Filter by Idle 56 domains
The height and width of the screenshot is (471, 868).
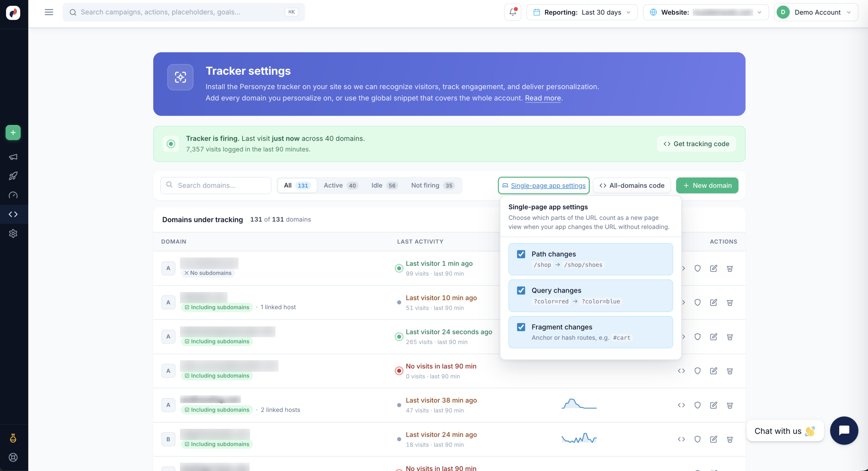(384, 185)
